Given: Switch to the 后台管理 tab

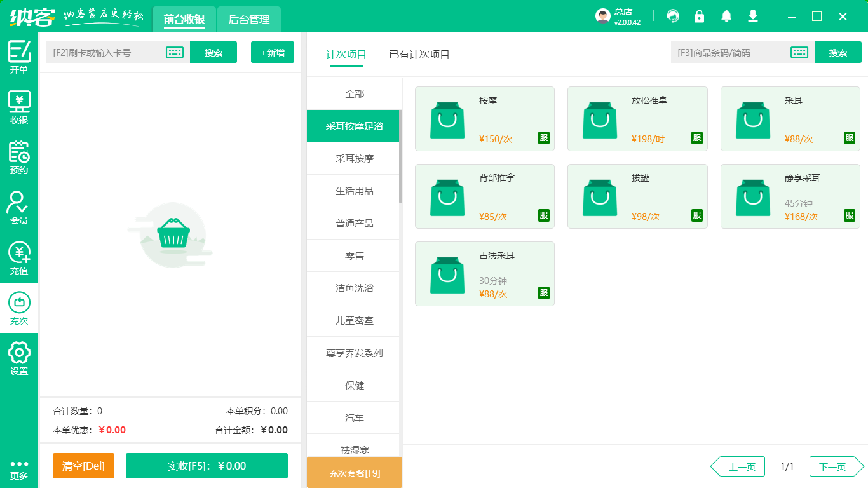Looking at the screenshot, I should pyautogui.click(x=248, y=19).
